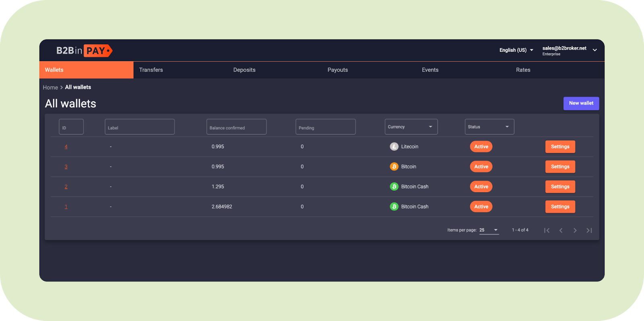The width and height of the screenshot is (644, 321).
Task: Focus the Balance confirmed filter field
Action: [237, 127]
